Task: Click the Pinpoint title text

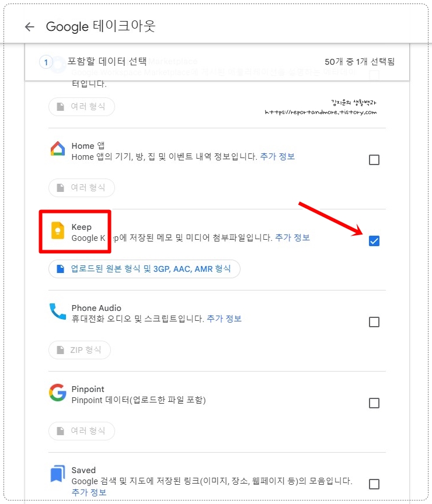Action: (x=88, y=389)
